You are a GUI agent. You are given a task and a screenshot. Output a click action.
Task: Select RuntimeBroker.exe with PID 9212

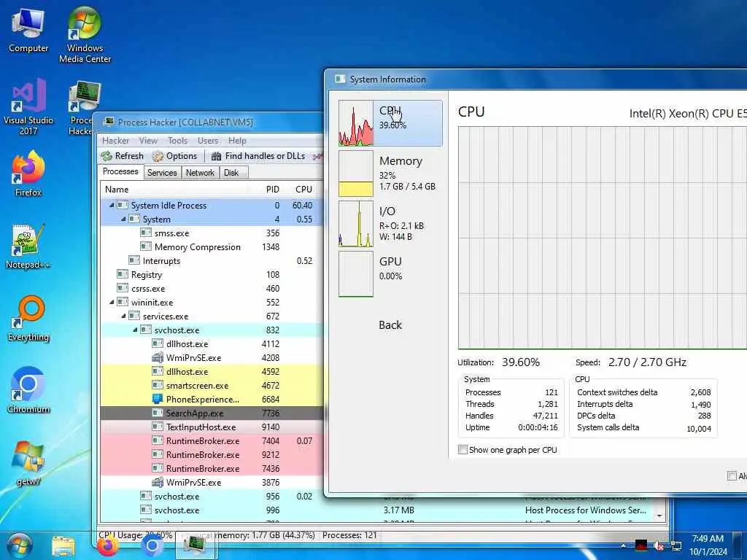click(212, 455)
